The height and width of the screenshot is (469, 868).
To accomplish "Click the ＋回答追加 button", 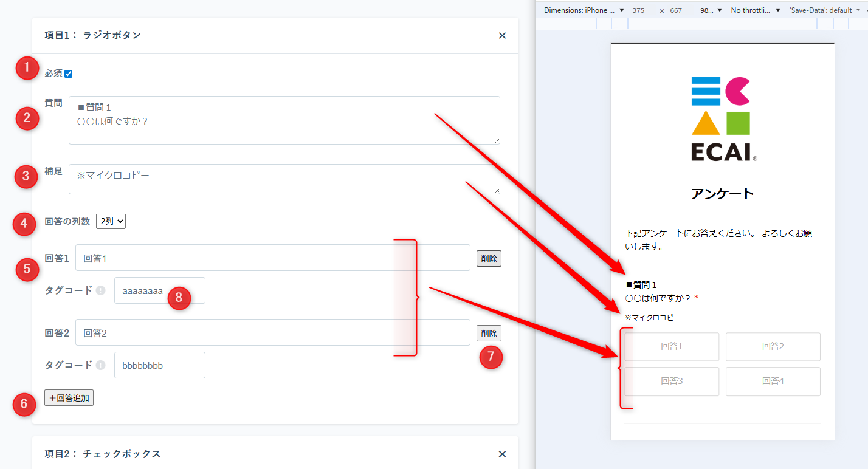I will click(69, 398).
